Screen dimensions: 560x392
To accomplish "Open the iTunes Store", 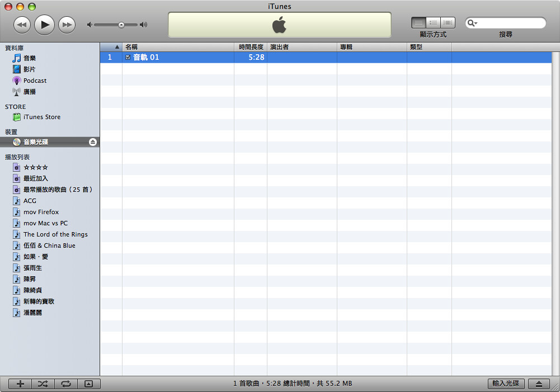I will [41, 117].
